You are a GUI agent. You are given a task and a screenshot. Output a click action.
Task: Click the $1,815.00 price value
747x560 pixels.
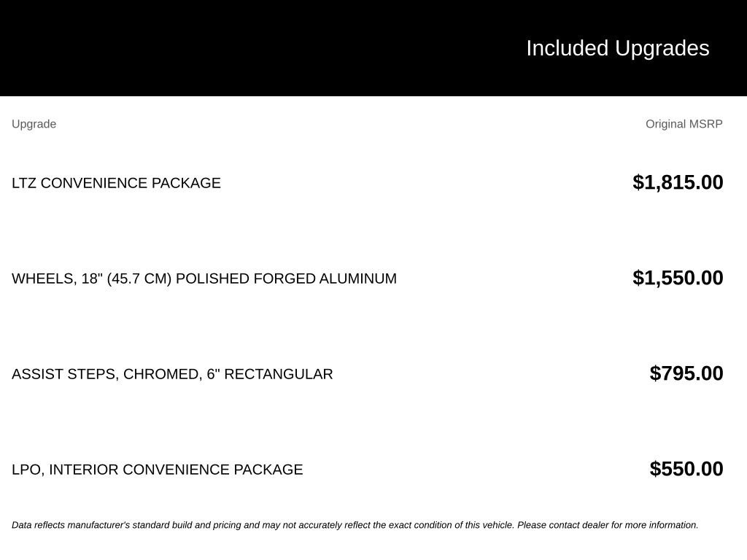pyautogui.click(x=678, y=182)
